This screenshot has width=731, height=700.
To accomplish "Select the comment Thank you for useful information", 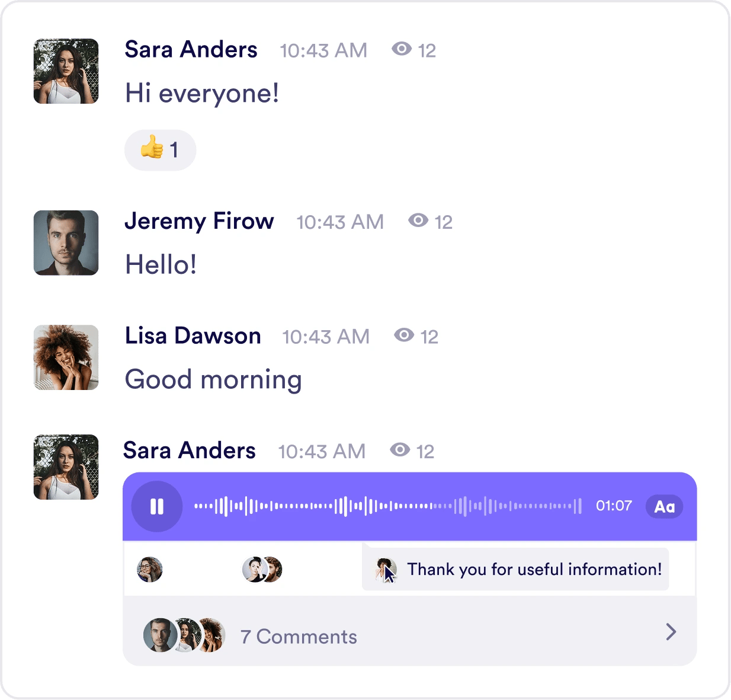I will coord(533,569).
